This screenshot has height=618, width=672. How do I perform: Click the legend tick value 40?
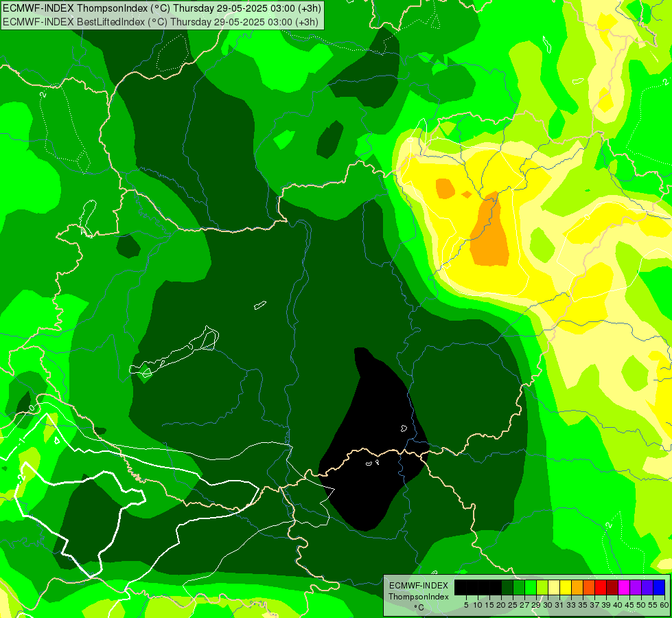click(x=618, y=605)
